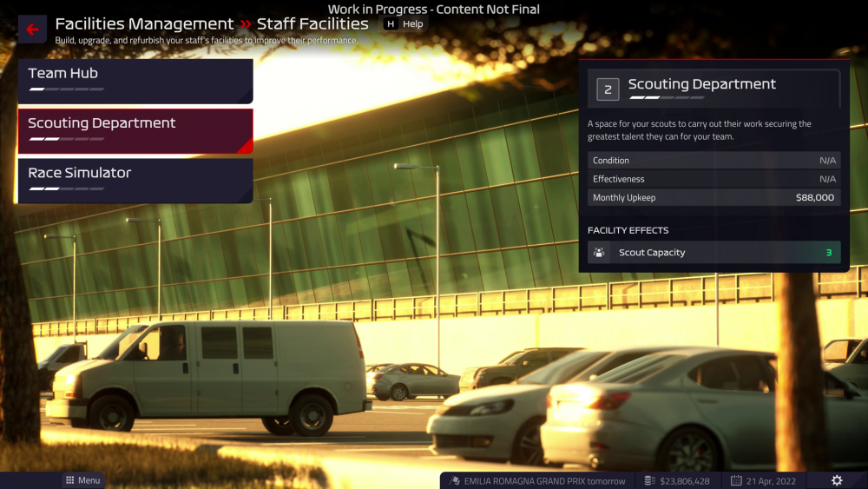Image resolution: width=868 pixels, height=489 pixels.
Task: Click the Scouting Department panel title
Action: pyautogui.click(x=702, y=83)
